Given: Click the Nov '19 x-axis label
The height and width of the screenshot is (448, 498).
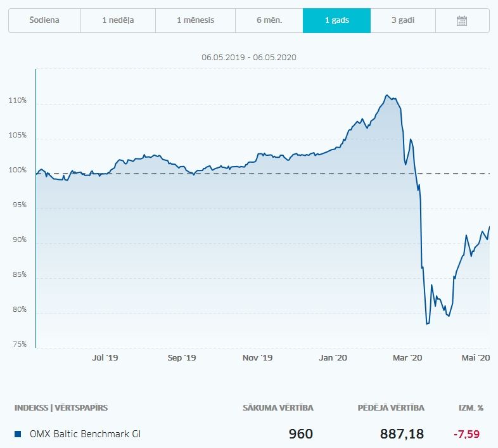Looking at the screenshot, I should click(258, 358).
